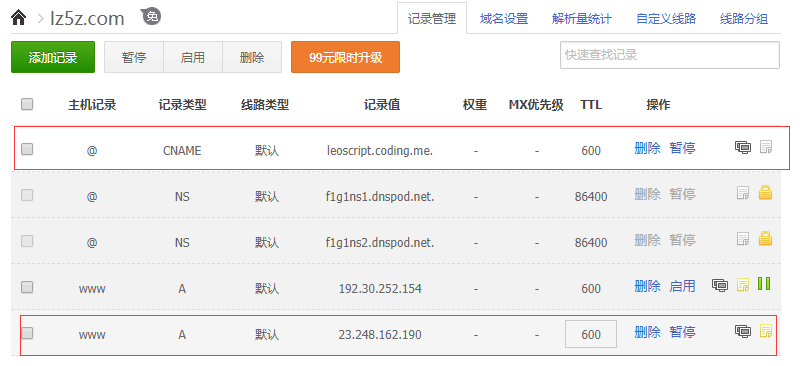Open remark note icon for the f1g1ns2.dnspod.net row
800x366 pixels.
pos(743,239)
